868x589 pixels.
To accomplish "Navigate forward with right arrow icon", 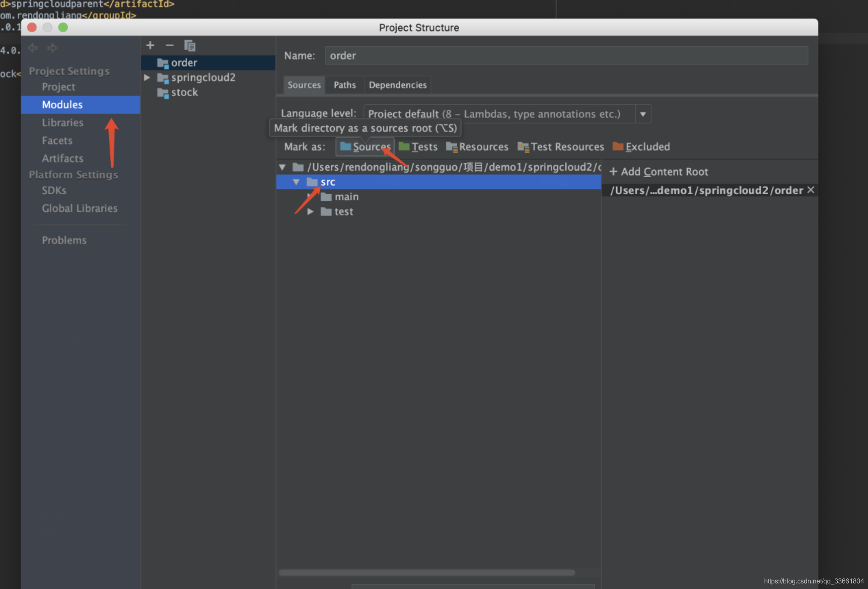I will tap(52, 48).
